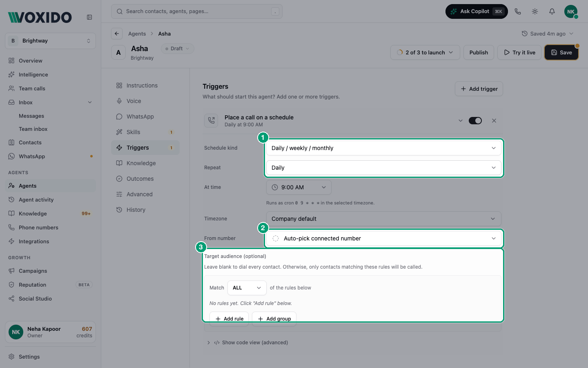
Task: Open Intelligence in sidebar
Action: (51, 74)
